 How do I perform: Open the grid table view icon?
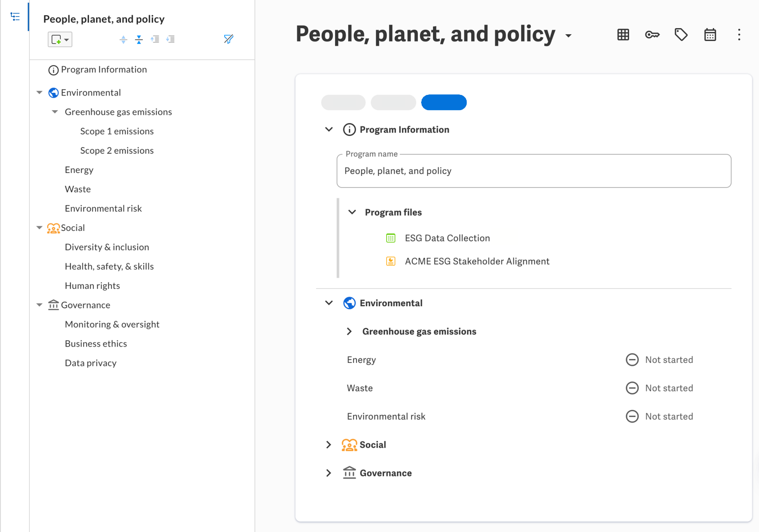623,35
